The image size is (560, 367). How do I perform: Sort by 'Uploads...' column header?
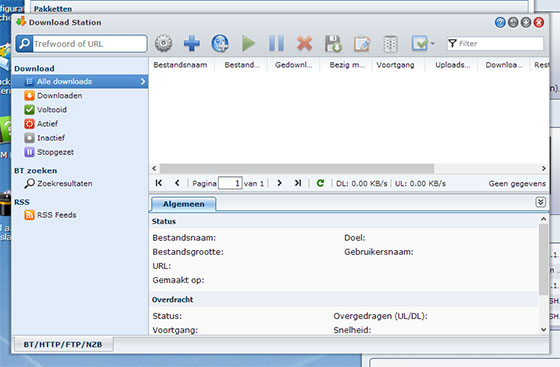451,65
